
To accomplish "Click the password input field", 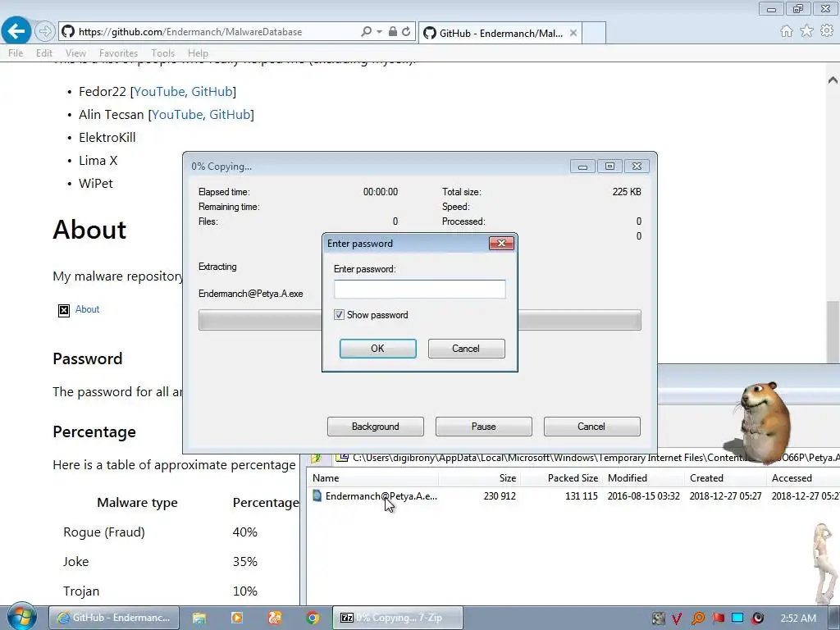I will click(x=419, y=290).
